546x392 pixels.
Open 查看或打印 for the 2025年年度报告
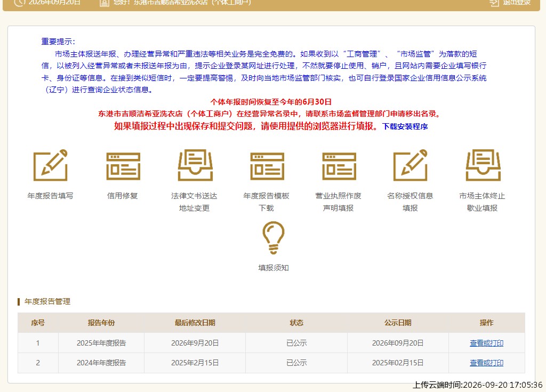point(486,343)
